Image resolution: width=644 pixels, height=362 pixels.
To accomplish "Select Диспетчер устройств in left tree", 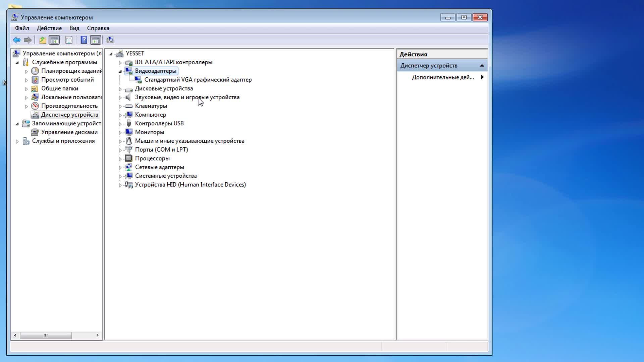I will click(70, 115).
